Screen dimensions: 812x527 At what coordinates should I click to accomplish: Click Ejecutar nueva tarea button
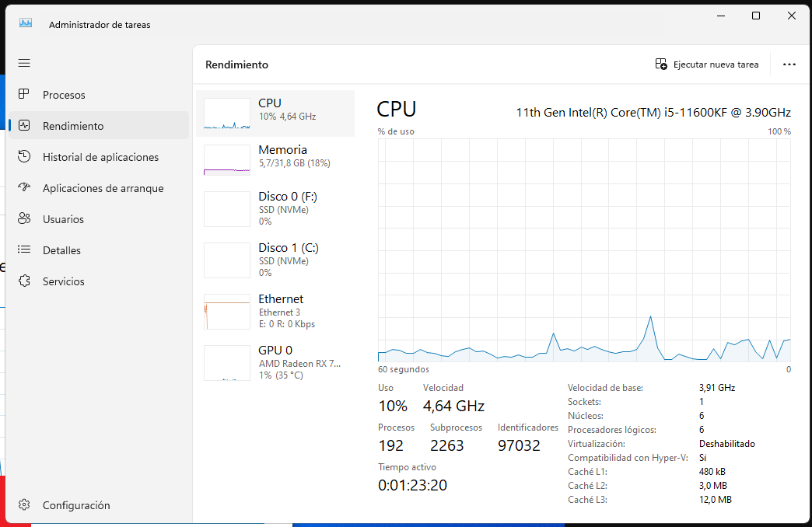coord(707,65)
